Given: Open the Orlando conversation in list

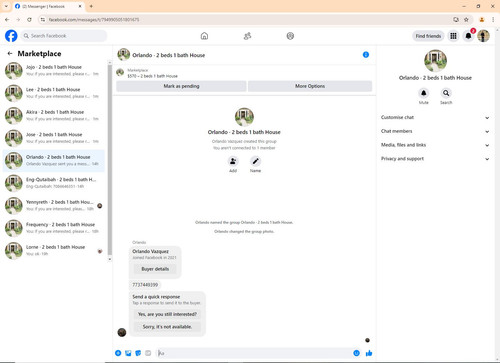Looking at the screenshot, I should click(54, 161).
